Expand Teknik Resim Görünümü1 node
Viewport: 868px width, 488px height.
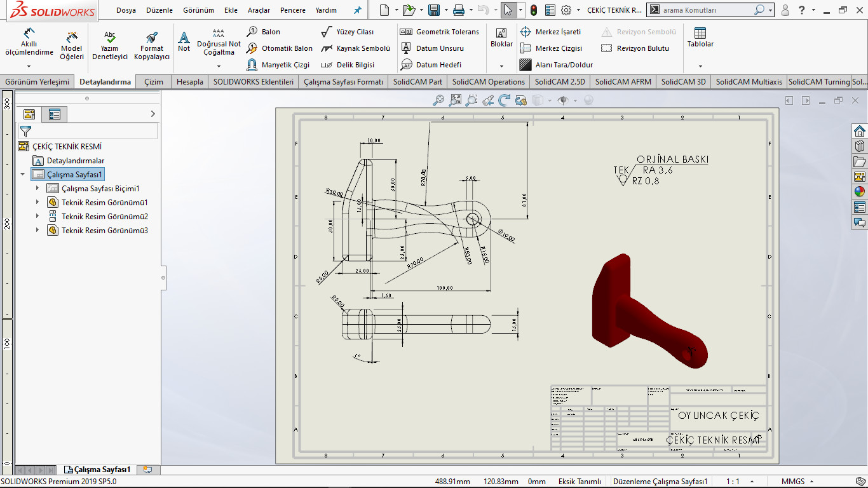tap(37, 202)
